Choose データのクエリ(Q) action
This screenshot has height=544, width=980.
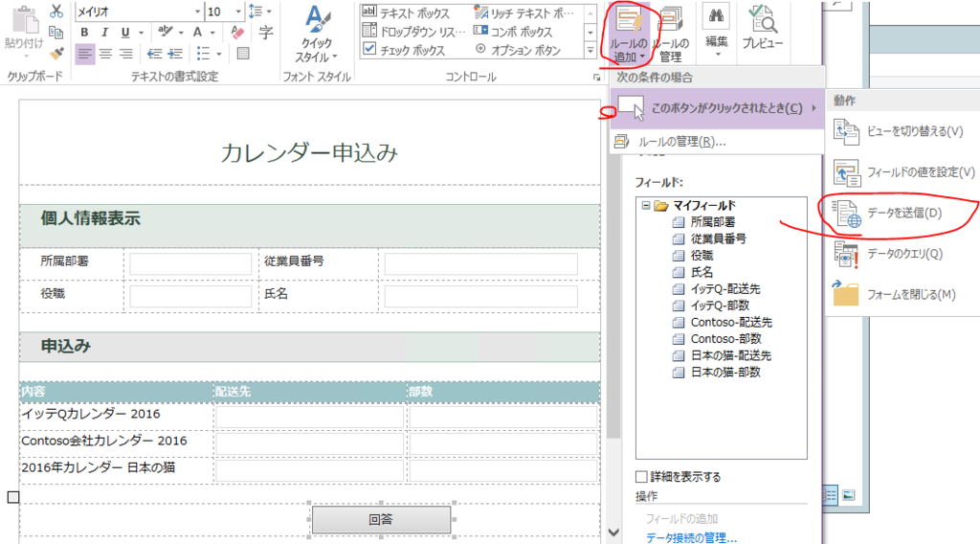(x=901, y=254)
